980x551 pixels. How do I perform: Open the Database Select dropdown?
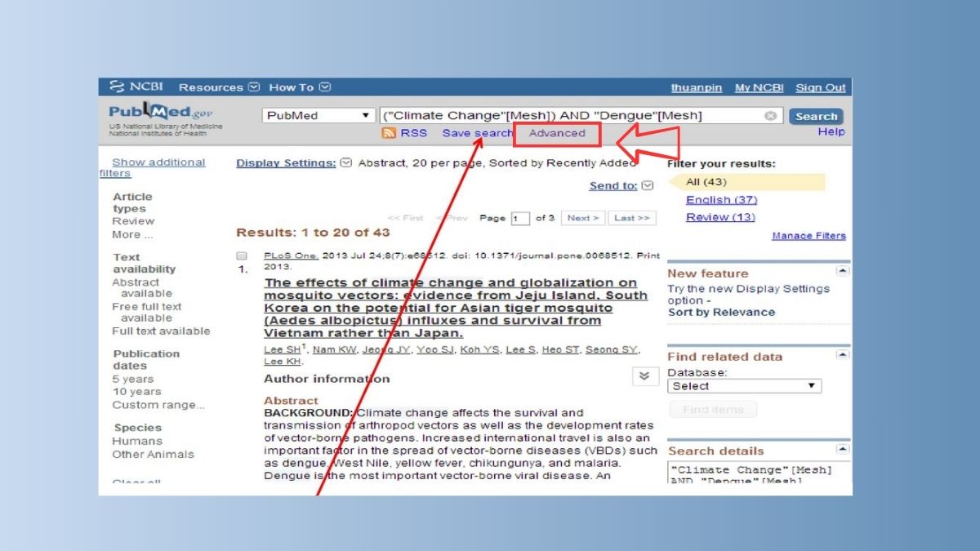(744, 386)
